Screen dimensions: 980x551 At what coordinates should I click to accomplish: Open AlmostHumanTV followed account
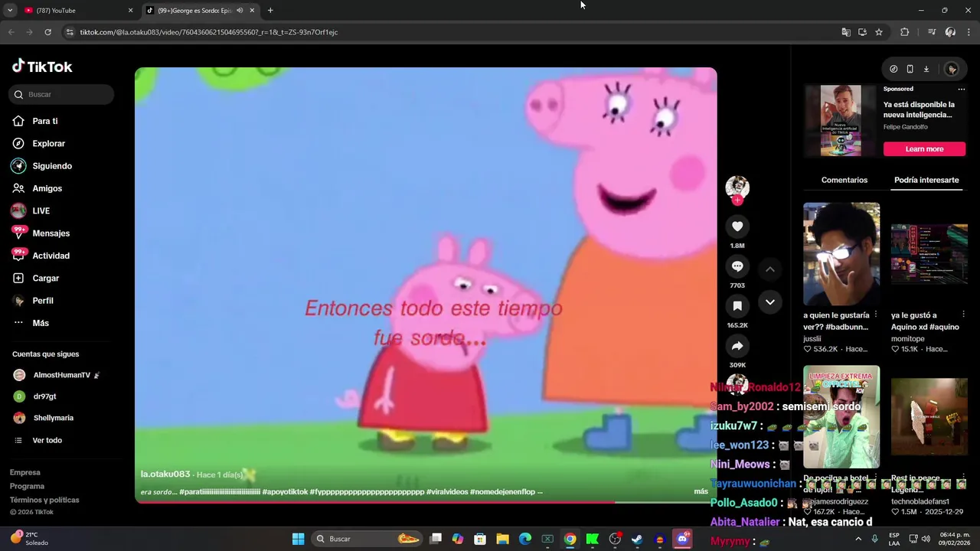(x=61, y=375)
